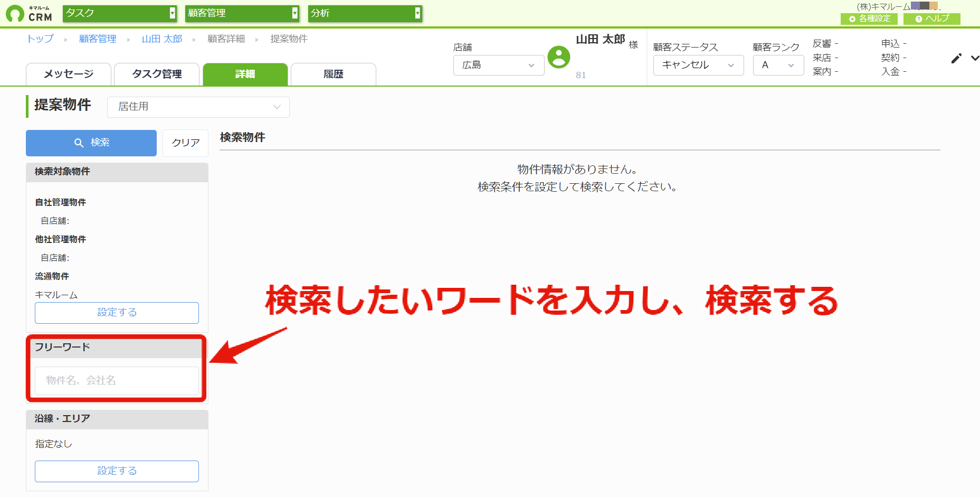Click the blue 検索 search button
The height and width of the screenshot is (497, 980).
click(x=91, y=143)
